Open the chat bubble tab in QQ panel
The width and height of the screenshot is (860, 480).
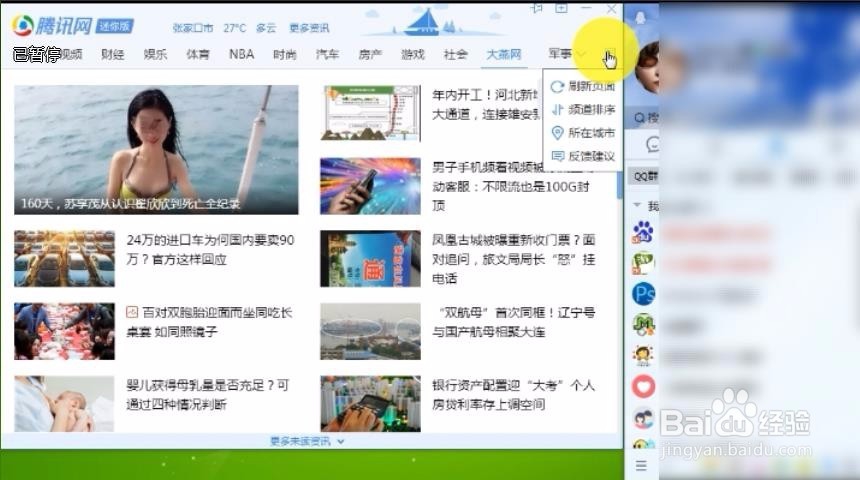coord(652,145)
